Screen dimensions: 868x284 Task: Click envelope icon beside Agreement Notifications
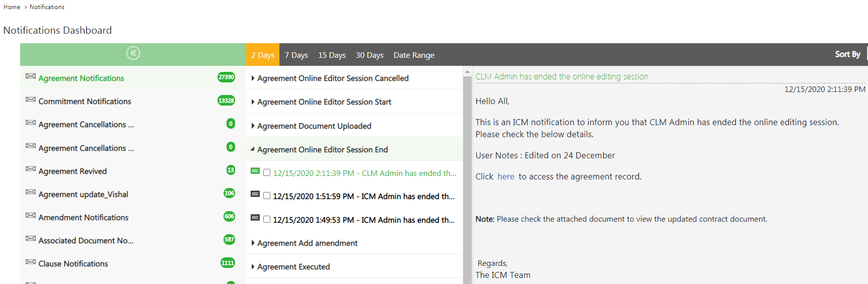31,76
